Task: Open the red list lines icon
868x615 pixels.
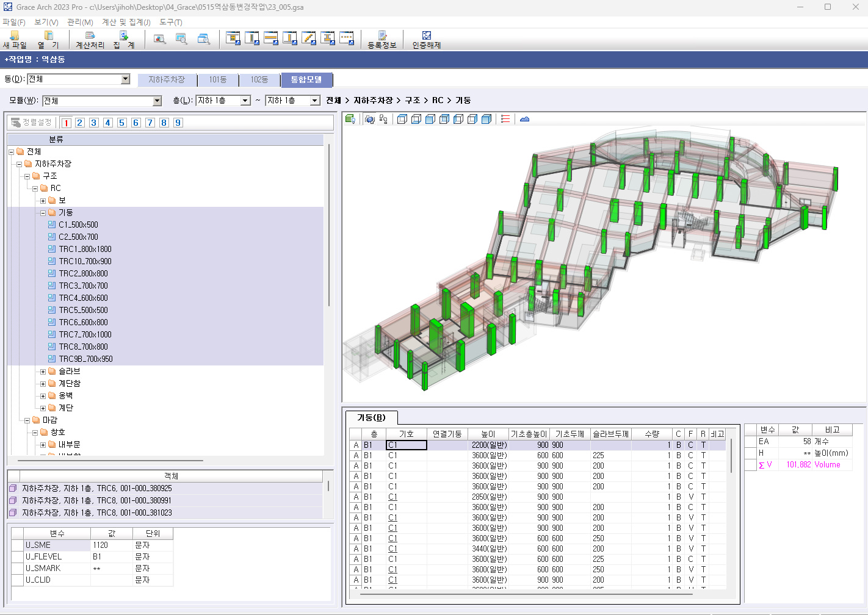Action: pos(505,119)
